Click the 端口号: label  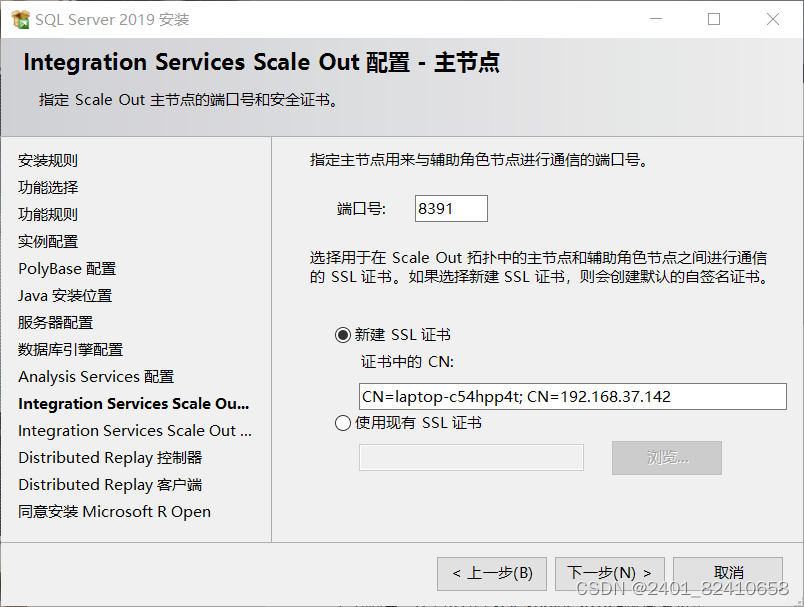[x=361, y=209]
